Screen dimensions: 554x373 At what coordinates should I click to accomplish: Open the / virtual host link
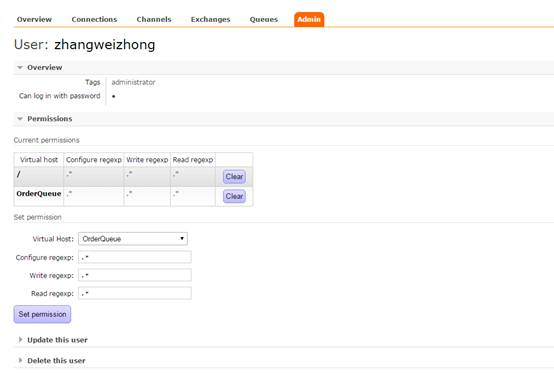tap(19, 174)
